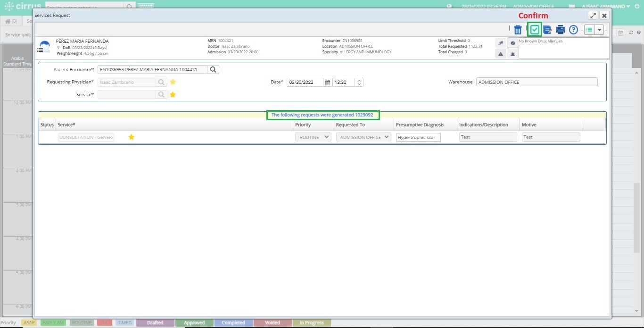The width and height of the screenshot is (644, 328).
Task: Print the service request
Action: [560, 30]
